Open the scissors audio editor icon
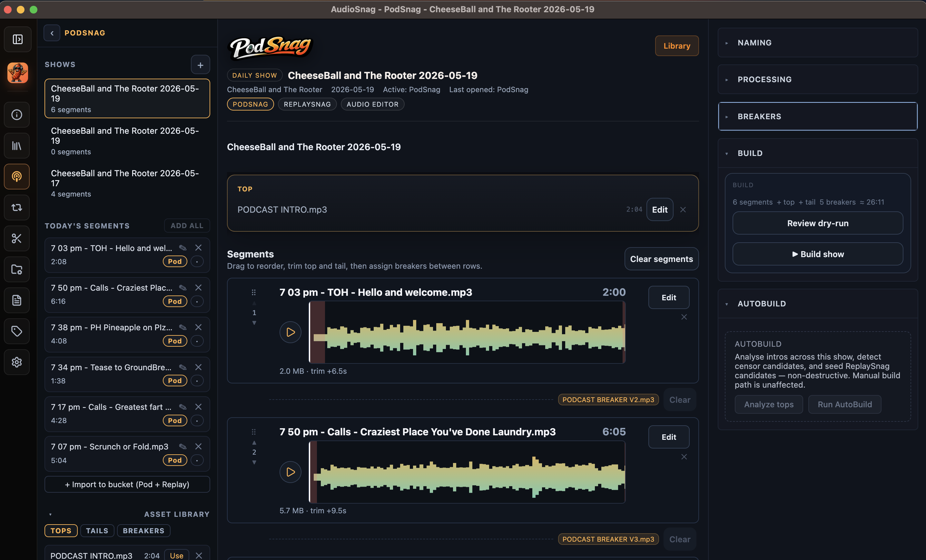 coord(17,238)
